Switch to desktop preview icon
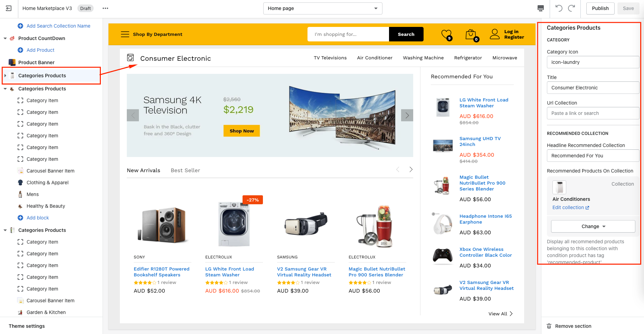Screen dimensions: 644x334 point(541,8)
